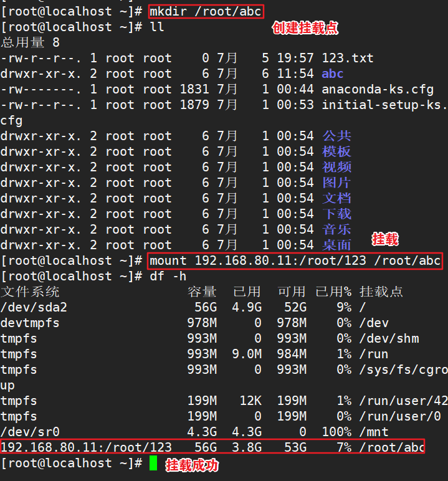The image size is (448, 481).
Task: Click the 可用 column header
Action: [292, 292]
